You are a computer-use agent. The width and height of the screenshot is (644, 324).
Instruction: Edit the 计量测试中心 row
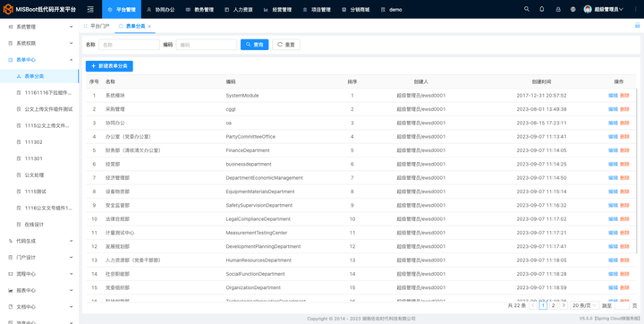pyautogui.click(x=613, y=233)
